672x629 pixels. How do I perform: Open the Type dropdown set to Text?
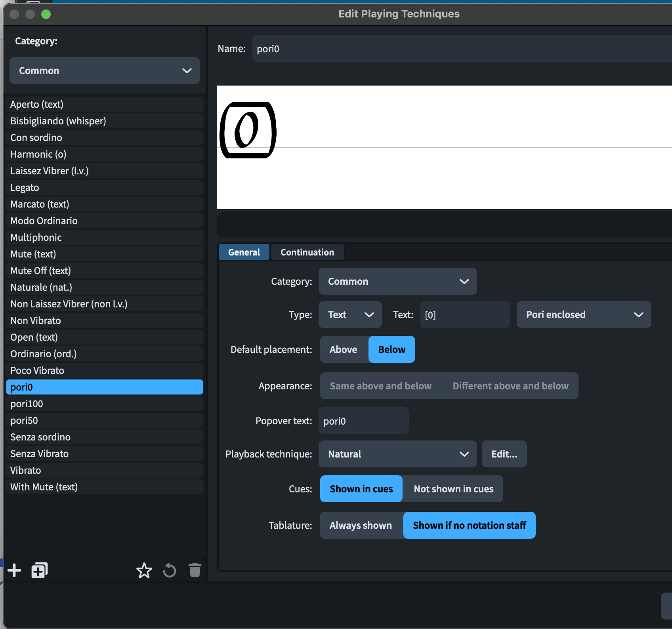coord(350,314)
